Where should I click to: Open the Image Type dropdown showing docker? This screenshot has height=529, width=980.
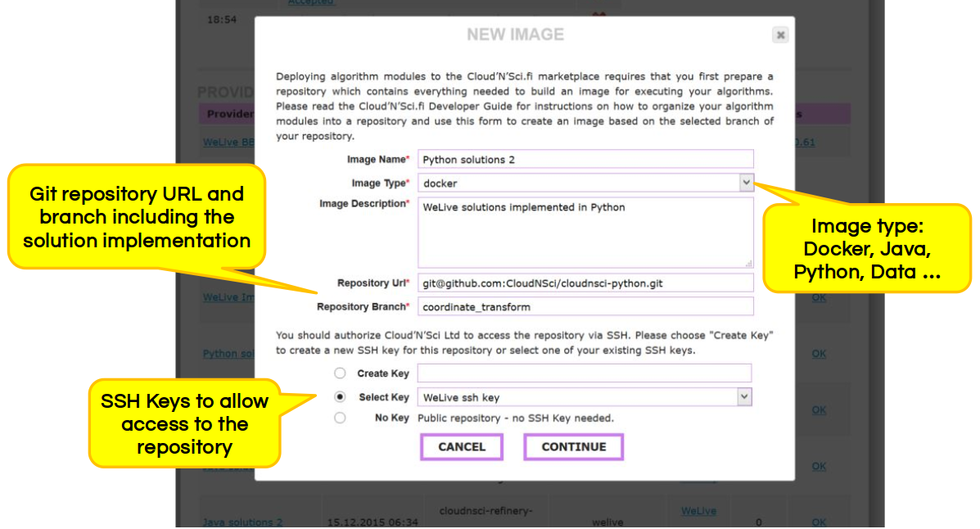[585, 183]
